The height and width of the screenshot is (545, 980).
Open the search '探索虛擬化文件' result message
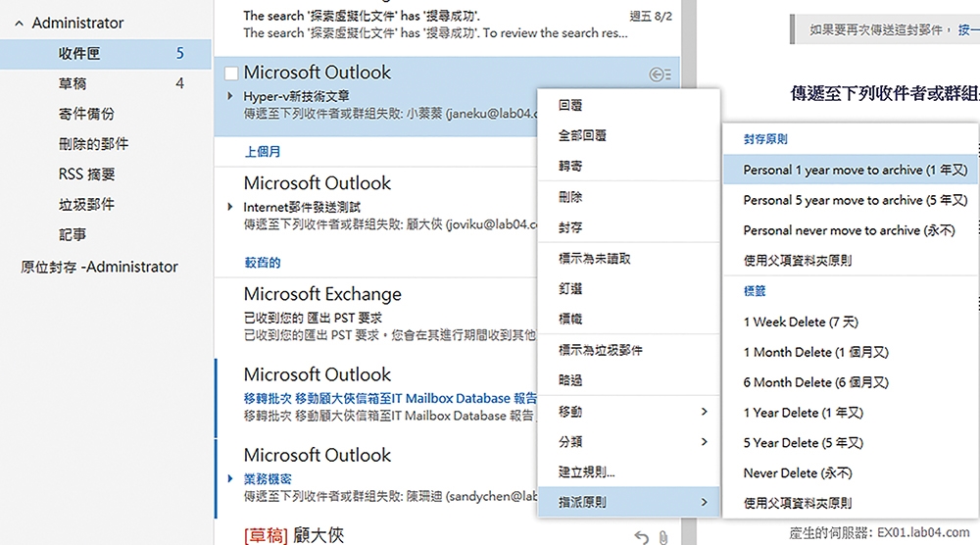point(447,25)
